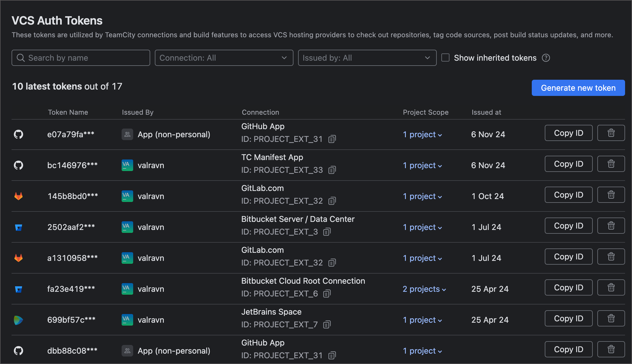
Task: Click the Issued at column header
Action: click(486, 112)
